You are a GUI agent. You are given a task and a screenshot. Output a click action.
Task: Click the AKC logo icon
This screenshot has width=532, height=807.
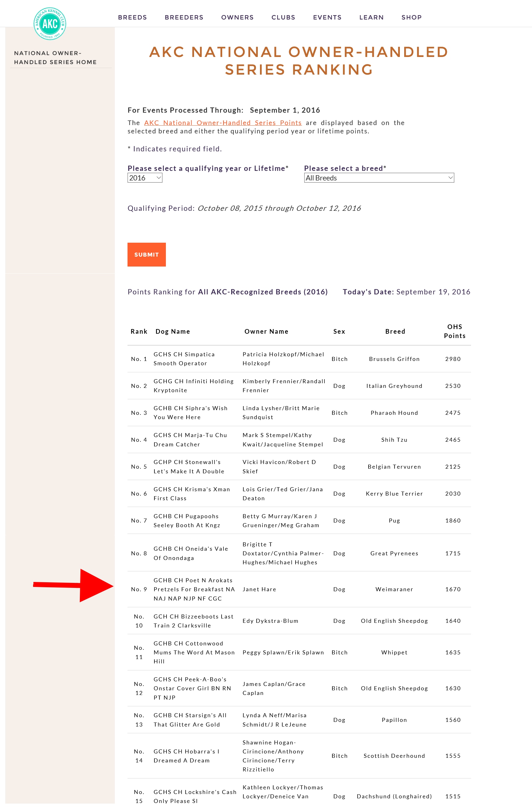point(50,24)
